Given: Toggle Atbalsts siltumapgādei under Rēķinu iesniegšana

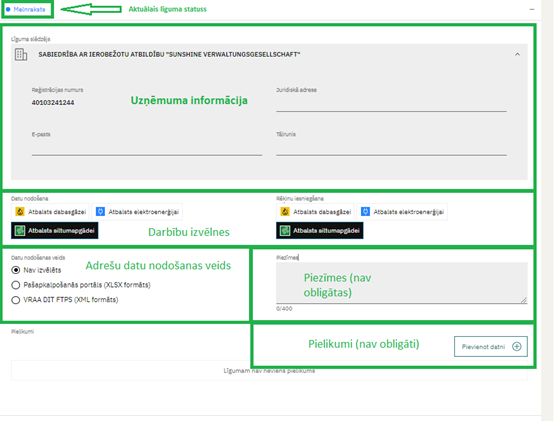Looking at the screenshot, I should pyautogui.click(x=319, y=231).
